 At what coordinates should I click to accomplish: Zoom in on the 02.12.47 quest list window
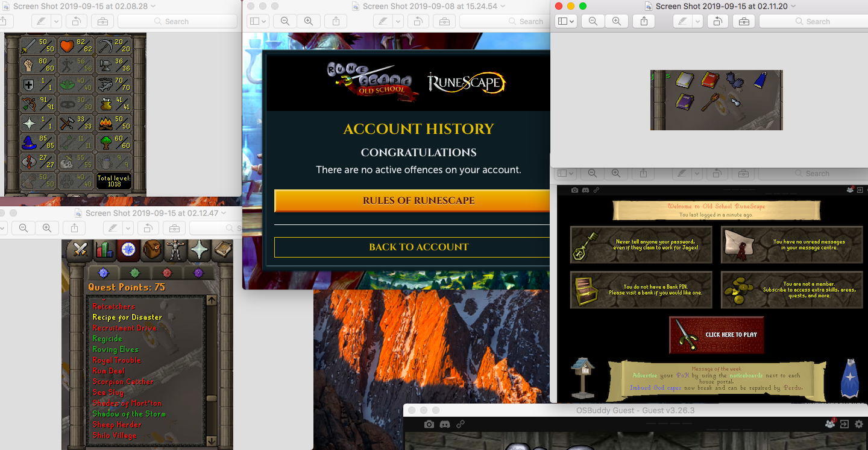pos(46,228)
